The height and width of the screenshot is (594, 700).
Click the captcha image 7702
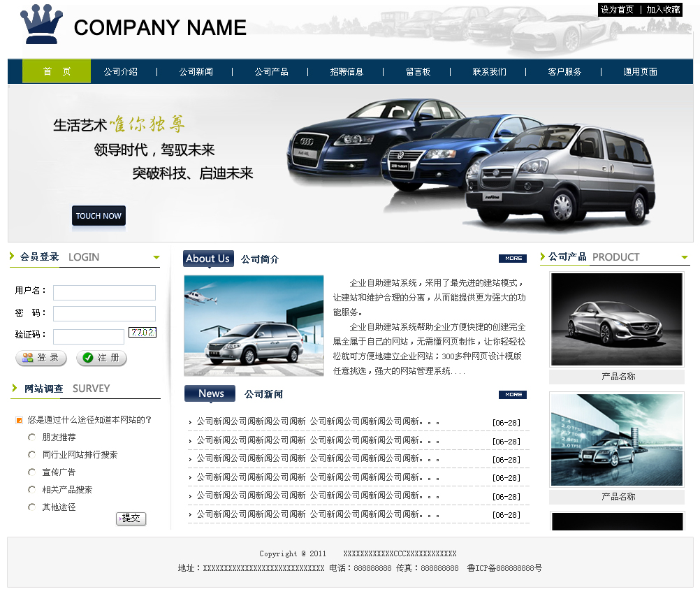pyautogui.click(x=143, y=333)
